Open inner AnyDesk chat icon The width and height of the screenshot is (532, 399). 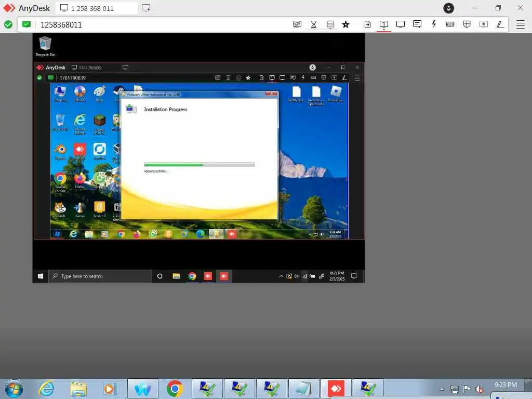coord(292,78)
